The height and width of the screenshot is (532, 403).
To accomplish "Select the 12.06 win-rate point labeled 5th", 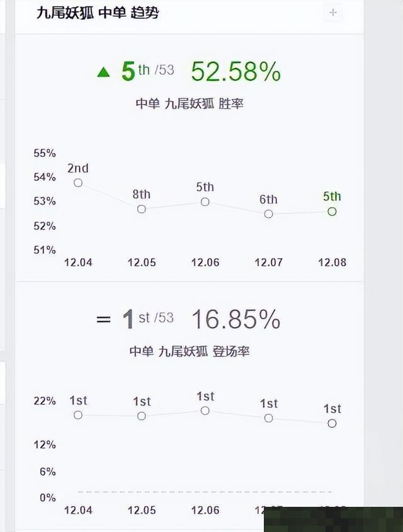I will 205,202.
